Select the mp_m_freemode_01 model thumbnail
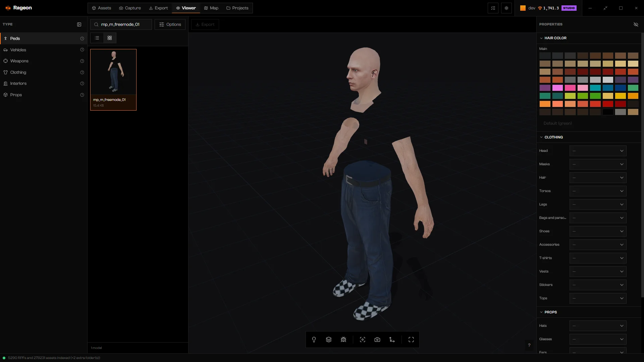The width and height of the screenshot is (644, 362). (x=113, y=80)
